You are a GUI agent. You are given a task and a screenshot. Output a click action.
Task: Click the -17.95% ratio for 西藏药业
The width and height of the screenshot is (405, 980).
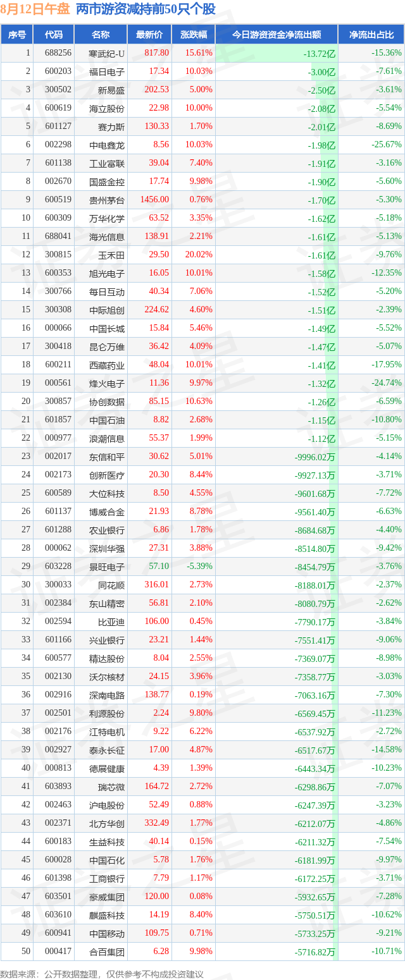click(387, 365)
